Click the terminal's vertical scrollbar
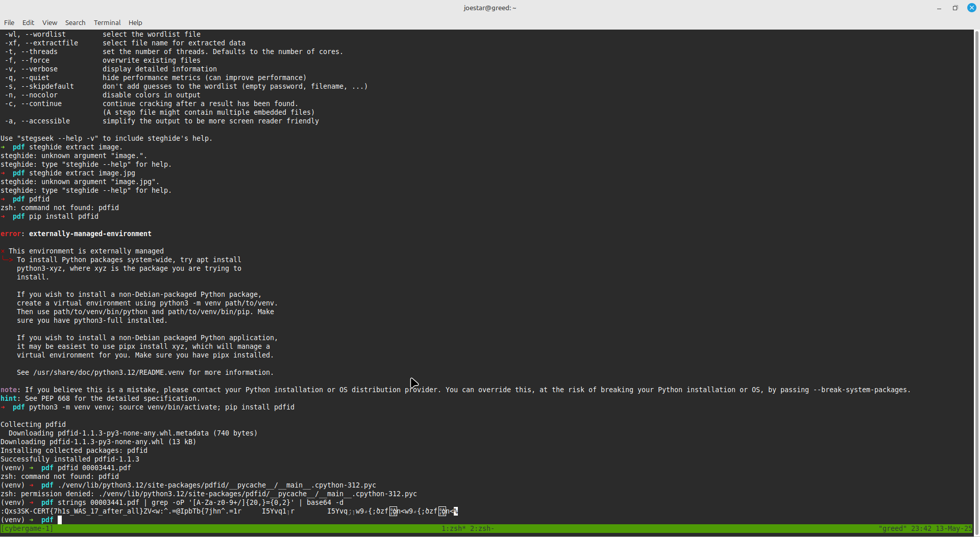 (x=976, y=275)
